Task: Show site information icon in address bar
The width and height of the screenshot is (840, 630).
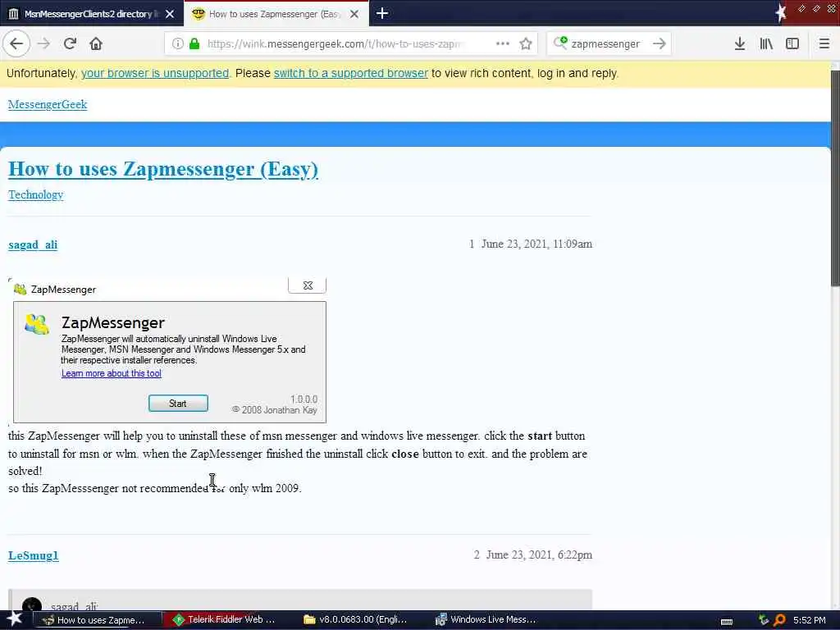Action: (x=177, y=43)
